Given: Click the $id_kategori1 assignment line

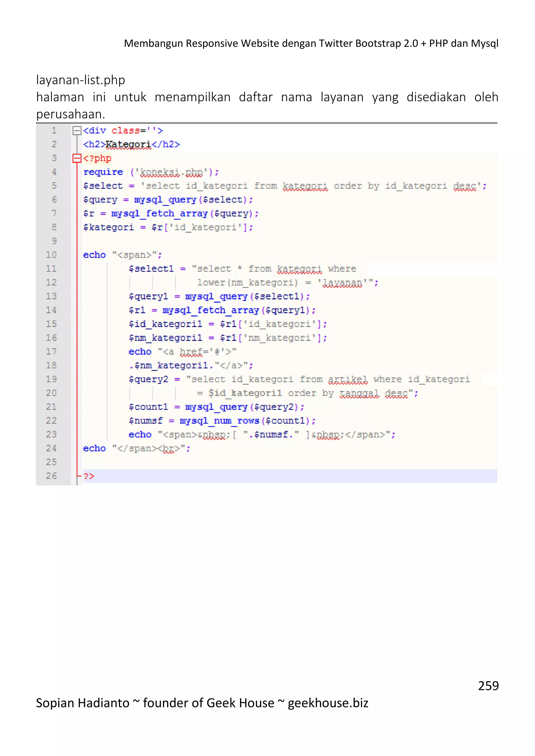Looking at the screenshot, I should (228, 324).
